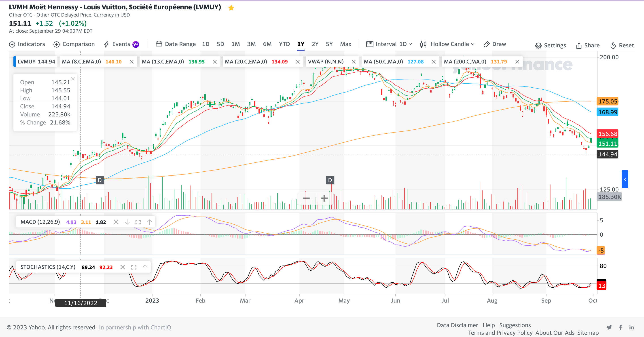
Task: Select the Draw pencil tool
Action: point(486,44)
